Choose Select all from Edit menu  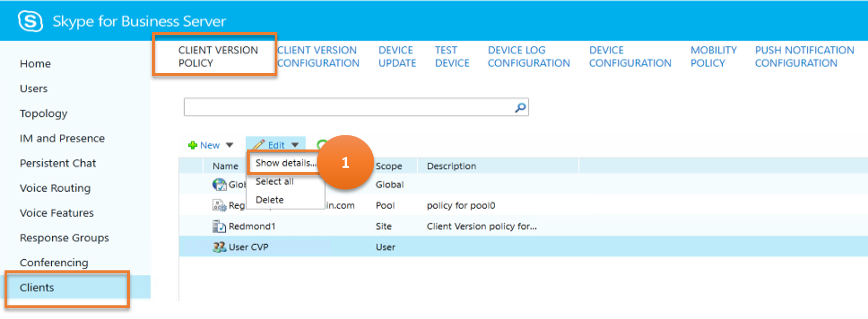click(275, 181)
